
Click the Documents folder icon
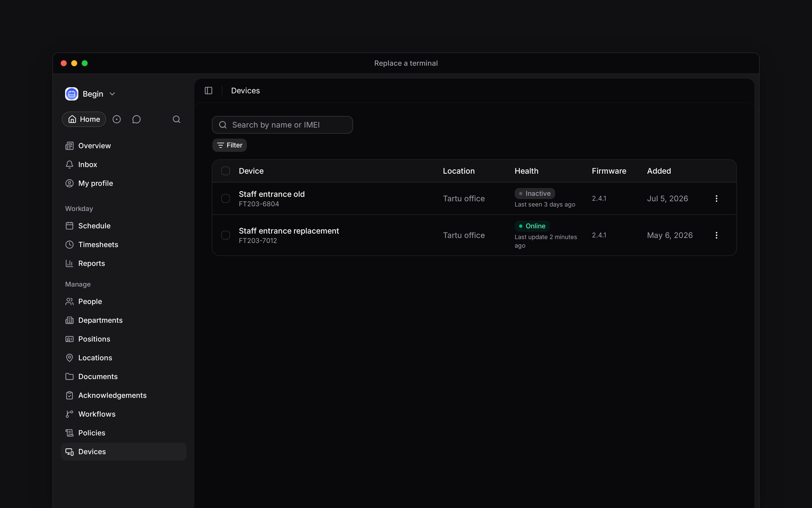pos(70,377)
